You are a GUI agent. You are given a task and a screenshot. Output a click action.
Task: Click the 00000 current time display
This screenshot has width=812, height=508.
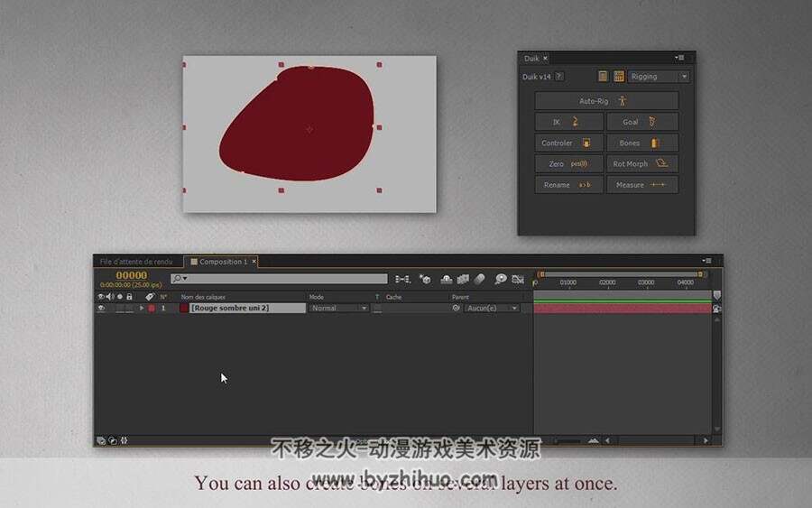point(132,275)
